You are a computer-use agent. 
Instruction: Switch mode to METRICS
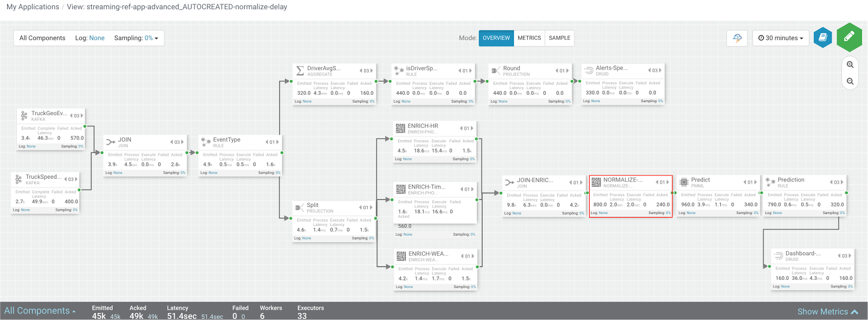529,38
